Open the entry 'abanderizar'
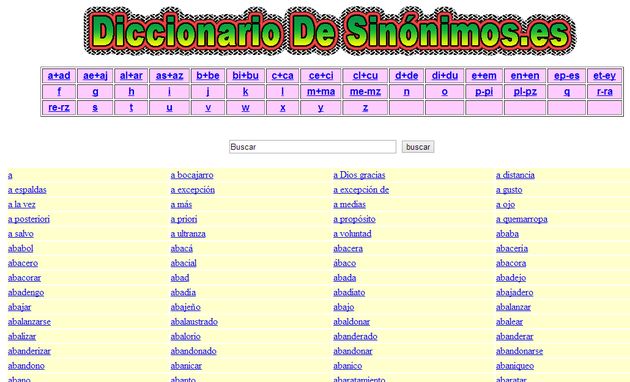This screenshot has height=382, width=630. (29, 351)
